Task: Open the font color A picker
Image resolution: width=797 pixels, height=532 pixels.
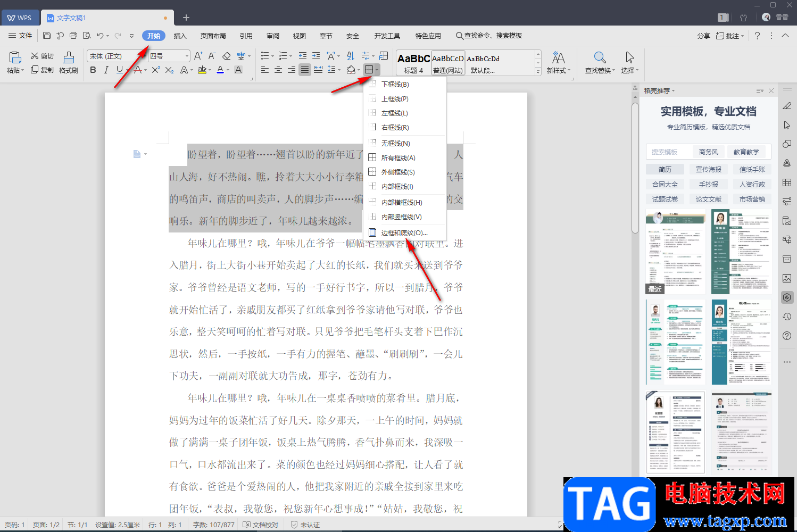Action: pyautogui.click(x=220, y=70)
